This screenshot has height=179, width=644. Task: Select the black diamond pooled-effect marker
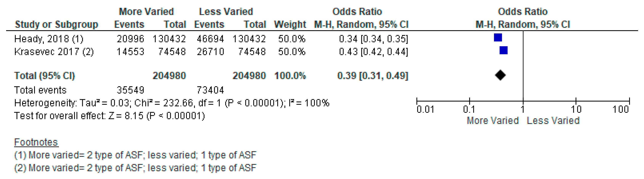pyautogui.click(x=500, y=75)
